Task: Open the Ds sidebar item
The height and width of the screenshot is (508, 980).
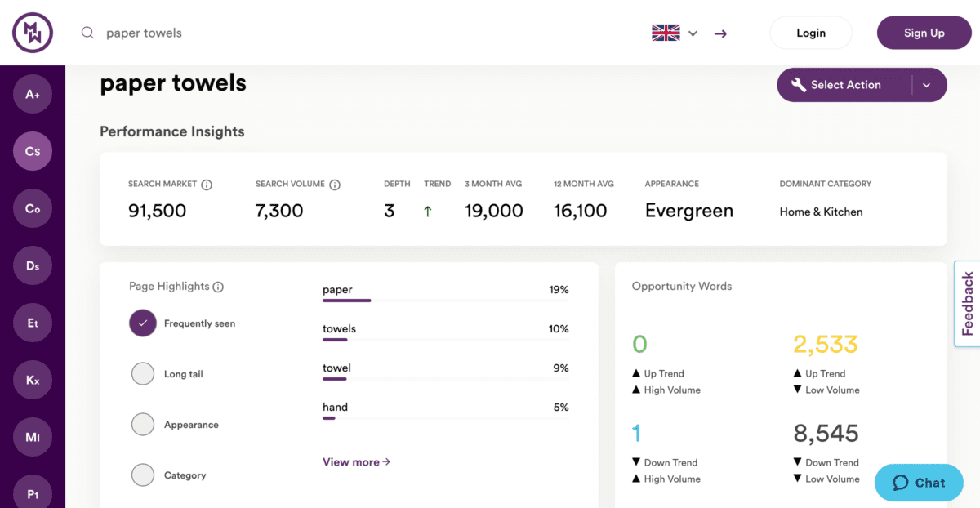Action: pyautogui.click(x=33, y=265)
